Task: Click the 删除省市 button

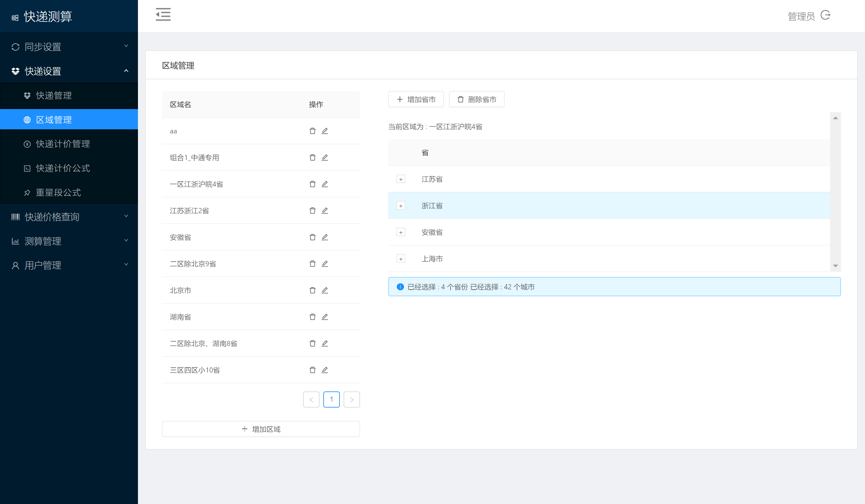Action: (477, 100)
